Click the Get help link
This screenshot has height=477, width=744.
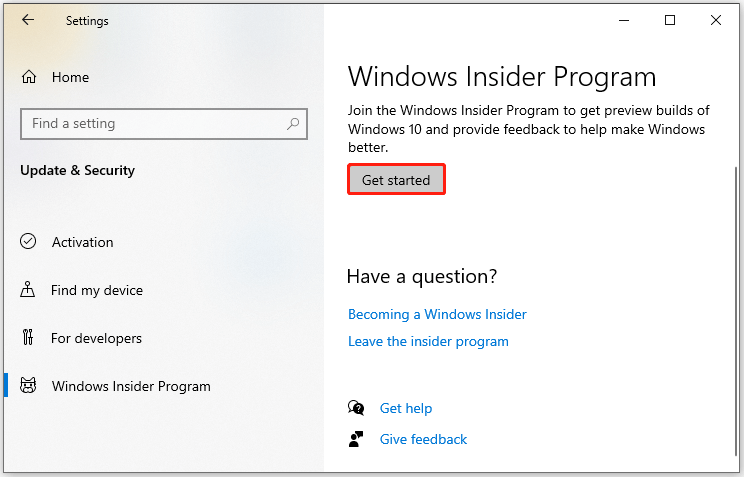406,408
